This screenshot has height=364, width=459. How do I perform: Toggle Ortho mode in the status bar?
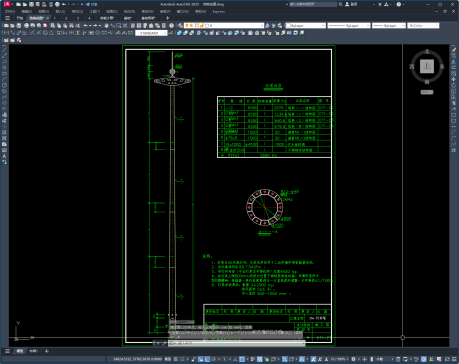pos(207,359)
